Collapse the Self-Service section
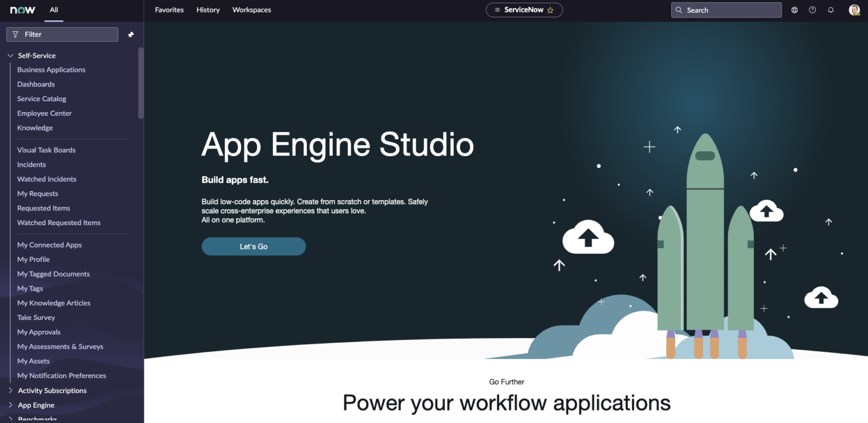This screenshot has height=423, width=868. pyautogui.click(x=10, y=55)
